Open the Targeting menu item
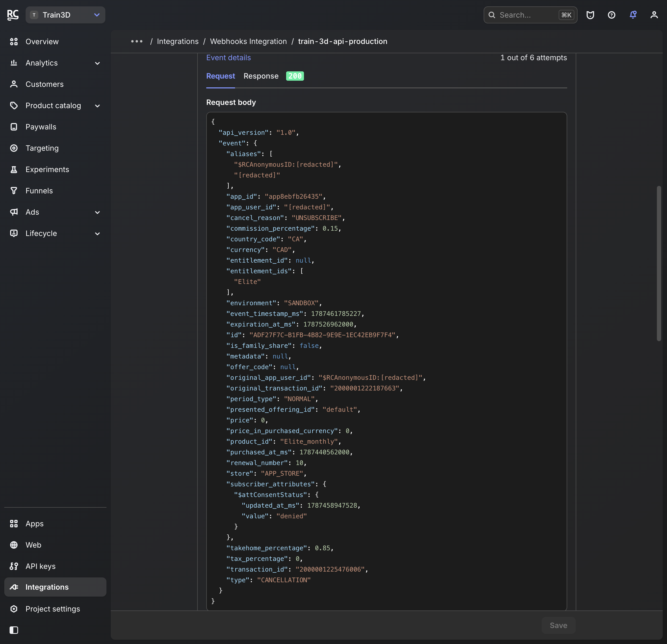 coord(55,148)
